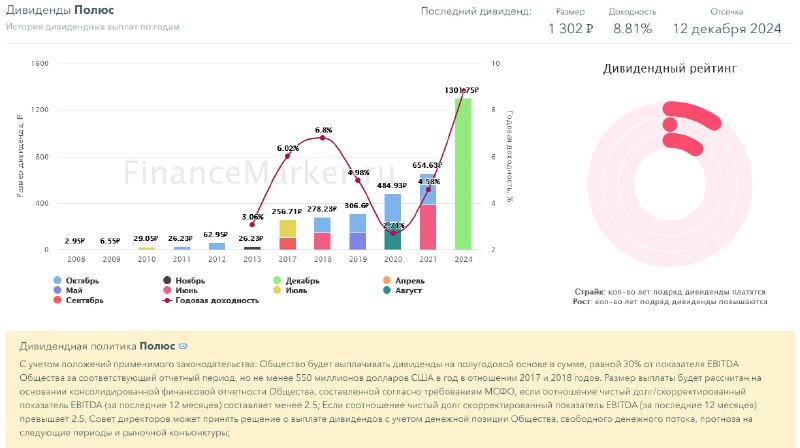Click the 278.23₽ label above 2018 bar
The width and height of the screenshot is (800, 448).
coord(322,209)
